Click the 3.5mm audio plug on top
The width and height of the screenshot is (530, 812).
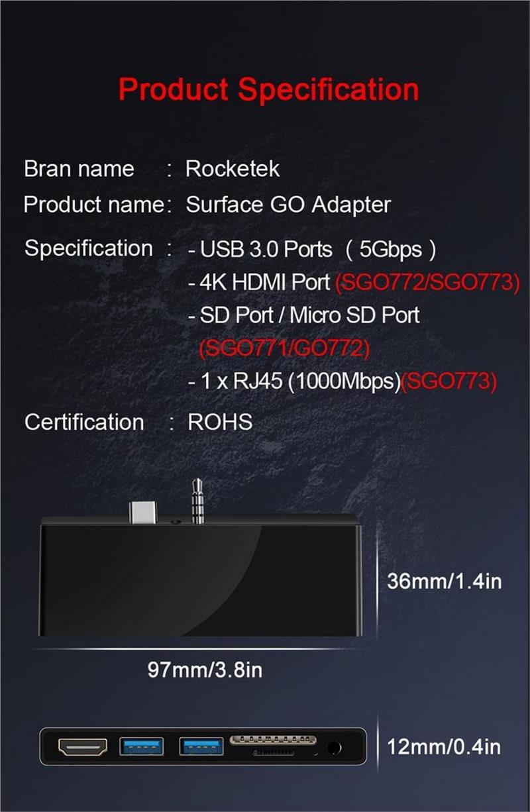(x=197, y=501)
